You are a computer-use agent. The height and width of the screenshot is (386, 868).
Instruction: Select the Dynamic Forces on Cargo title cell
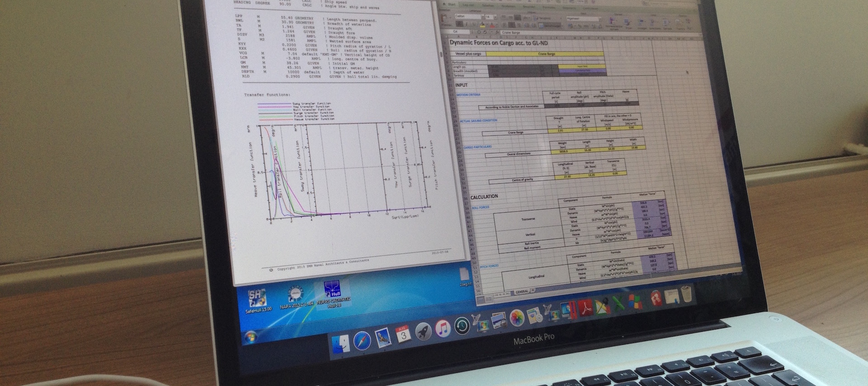(x=499, y=43)
